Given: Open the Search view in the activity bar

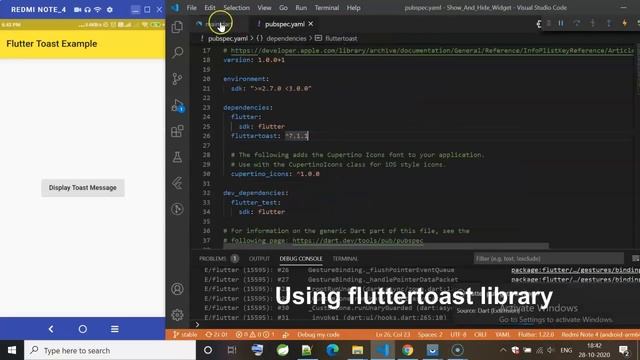Looking at the screenshot, I should pyautogui.click(x=177, y=52).
